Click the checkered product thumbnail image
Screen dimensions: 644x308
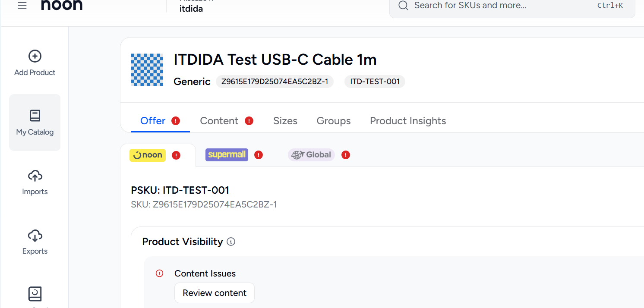click(x=147, y=70)
